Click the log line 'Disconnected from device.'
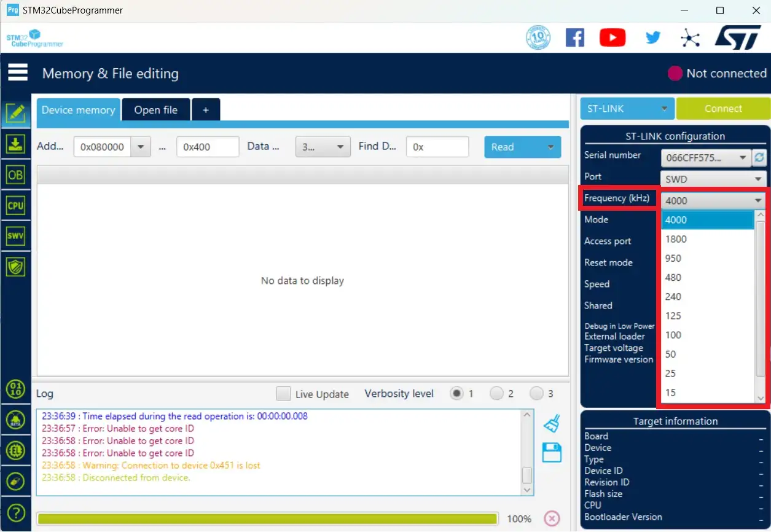Screen dimensions: 771x532 [x=116, y=477]
